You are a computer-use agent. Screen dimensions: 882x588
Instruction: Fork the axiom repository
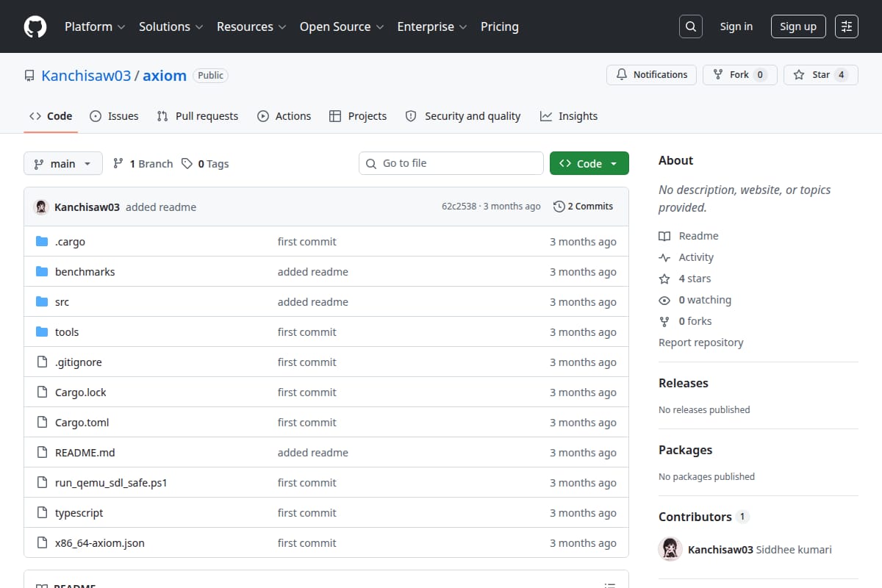click(x=739, y=75)
